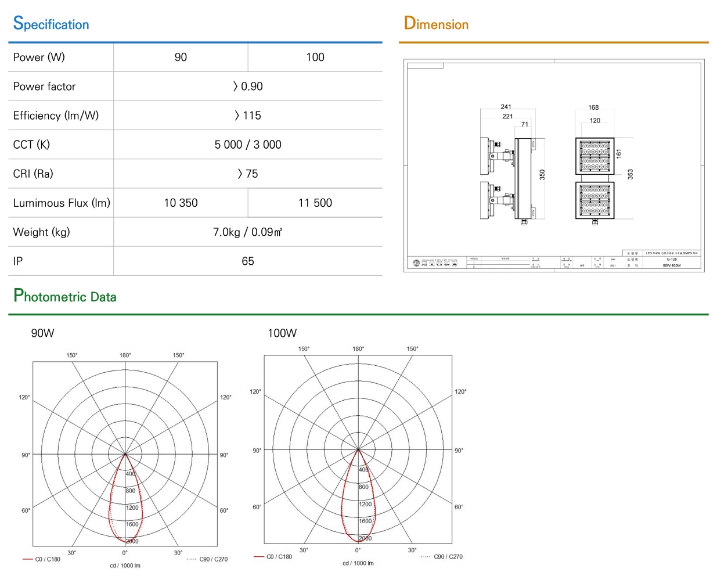Select the Specification heading
Image resolution: width=728 pixels, height=583 pixels.
pos(51,24)
